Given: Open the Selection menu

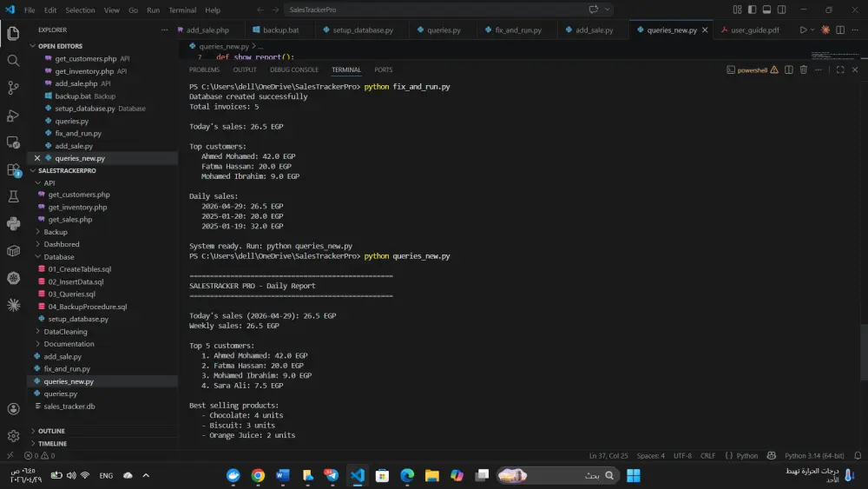Looking at the screenshot, I should coord(80,10).
